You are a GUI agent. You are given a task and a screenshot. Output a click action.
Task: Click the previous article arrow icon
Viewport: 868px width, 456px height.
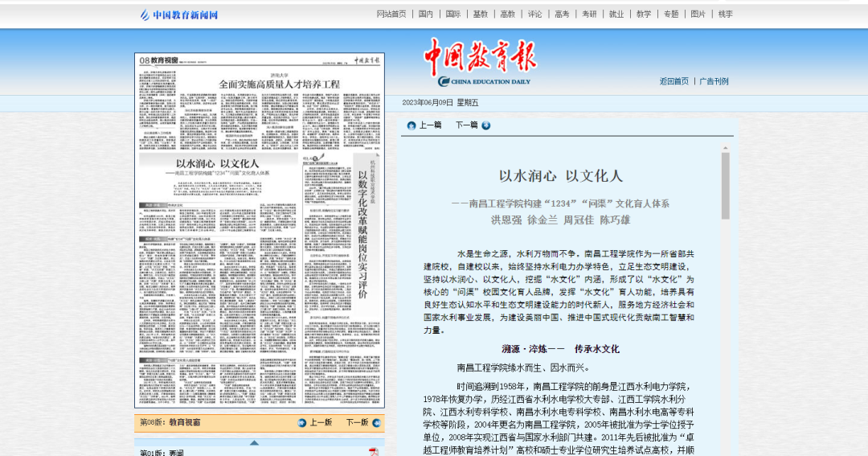[411, 125]
